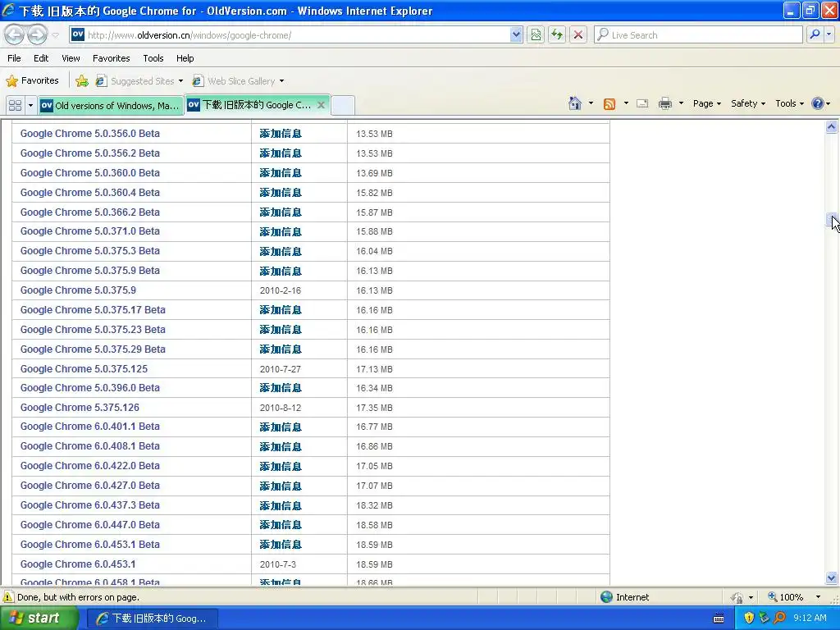Viewport: 840px width, 630px height.
Task: Click the Back navigation button
Action: click(x=15, y=35)
